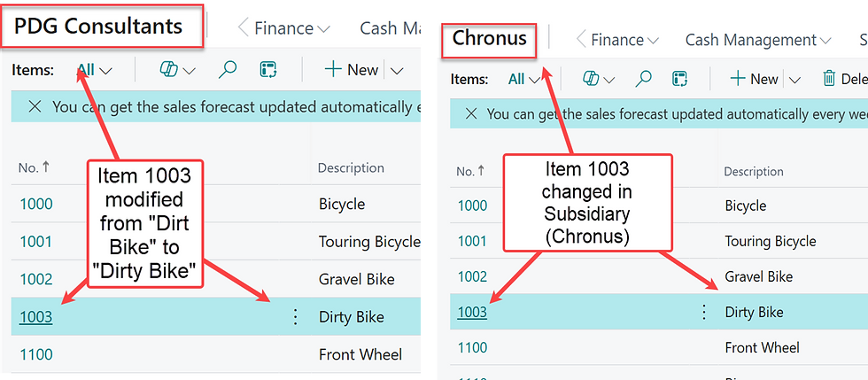Dismiss sales forecast notification in Chronus
868x380 pixels.
pyautogui.click(x=471, y=113)
